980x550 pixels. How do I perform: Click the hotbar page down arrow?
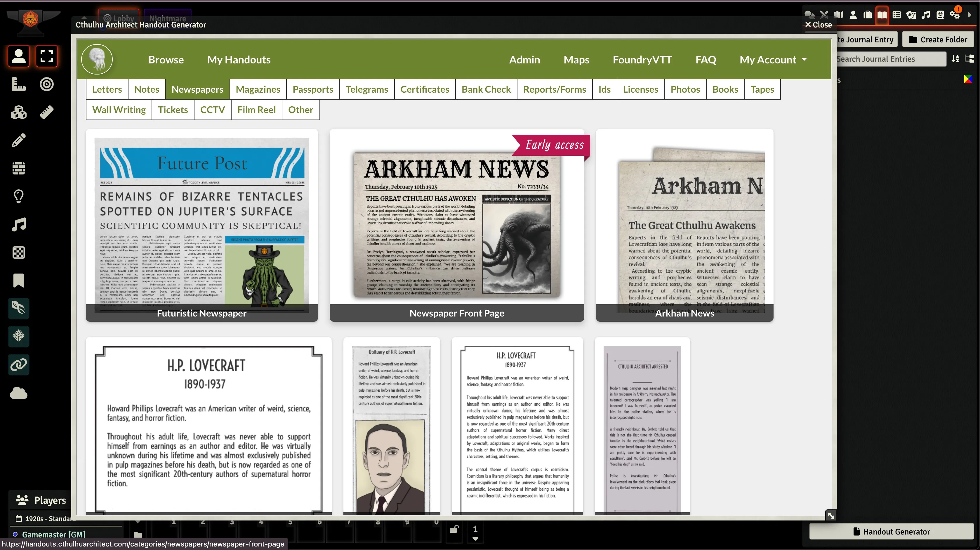click(475, 539)
